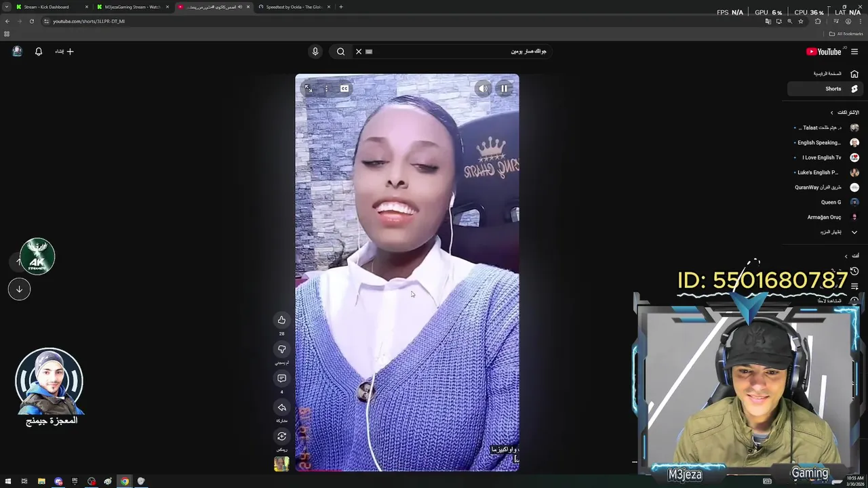
Task: Open a new browser tab
Action: pos(341,7)
